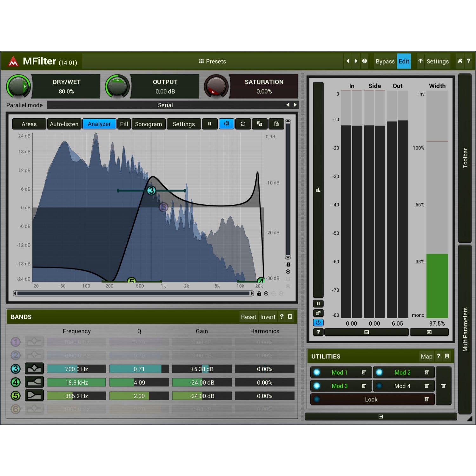Click the Dry/Wet knob
476x476 pixels.
coord(18,86)
